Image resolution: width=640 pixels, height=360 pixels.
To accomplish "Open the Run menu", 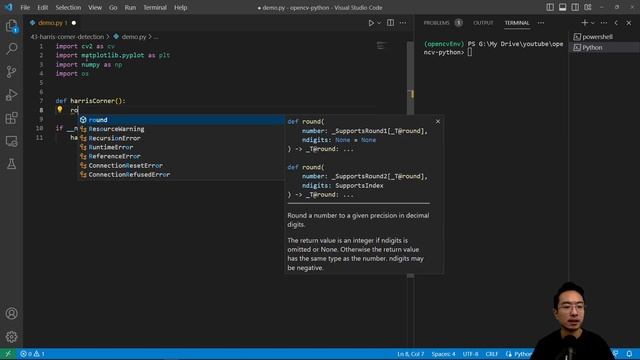I will click(x=130, y=7).
